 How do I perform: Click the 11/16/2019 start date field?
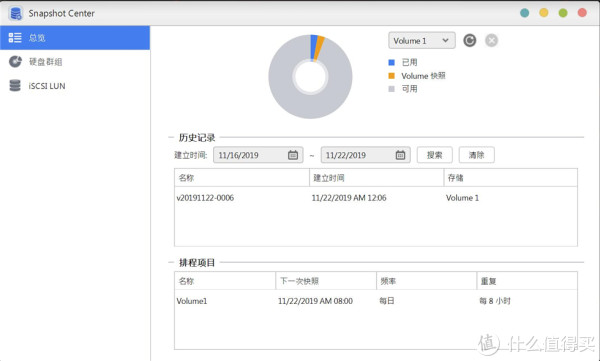tap(258, 155)
